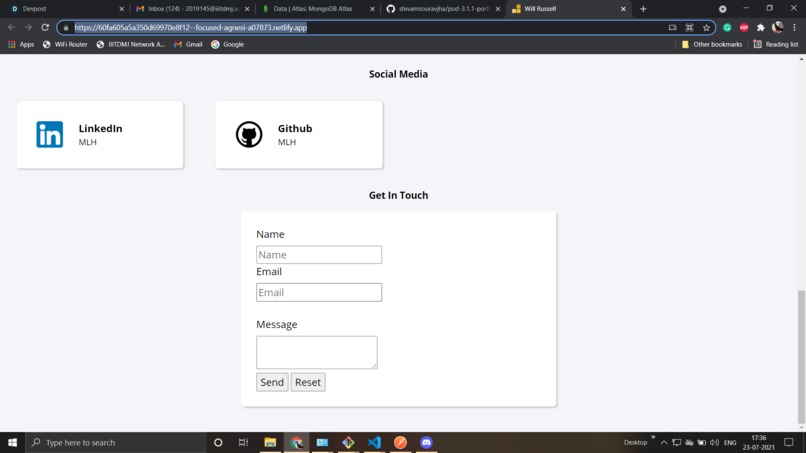This screenshot has width=806, height=453.
Task: Open the Reading list
Action: [776, 44]
